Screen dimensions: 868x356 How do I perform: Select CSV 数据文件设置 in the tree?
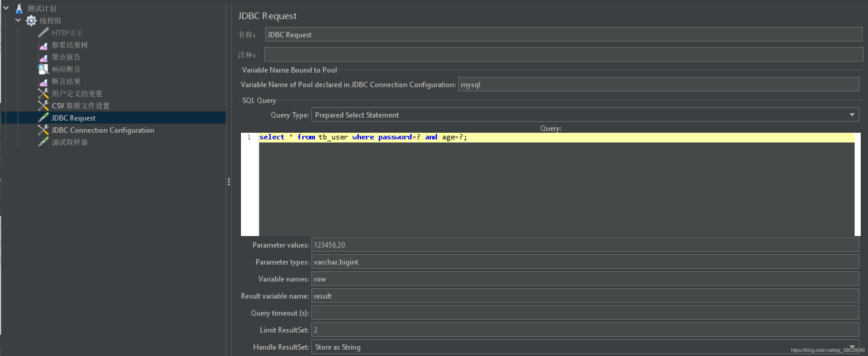click(80, 106)
